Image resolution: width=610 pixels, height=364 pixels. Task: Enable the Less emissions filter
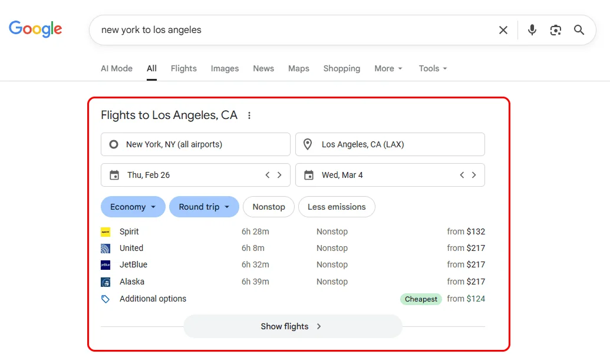(x=337, y=207)
